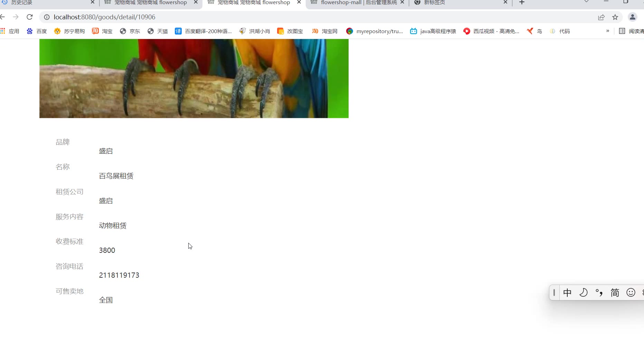Open the user profile icon
The image size is (644, 344).
(x=633, y=17)
